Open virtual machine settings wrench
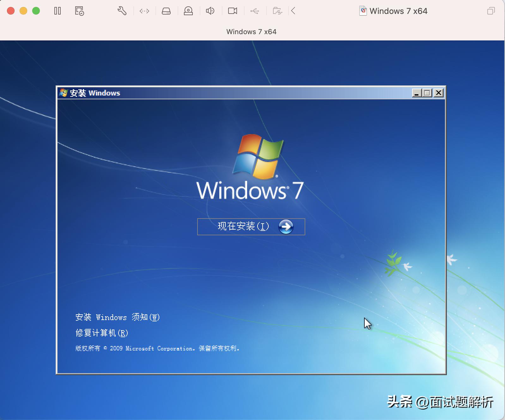The width and height of the screenshot is (505, 420). point(122,11)
